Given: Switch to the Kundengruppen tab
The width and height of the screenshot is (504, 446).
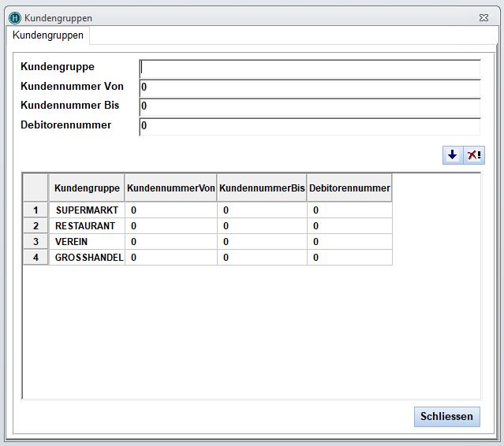Looking at the screenshot, I should tap(48, 35).
